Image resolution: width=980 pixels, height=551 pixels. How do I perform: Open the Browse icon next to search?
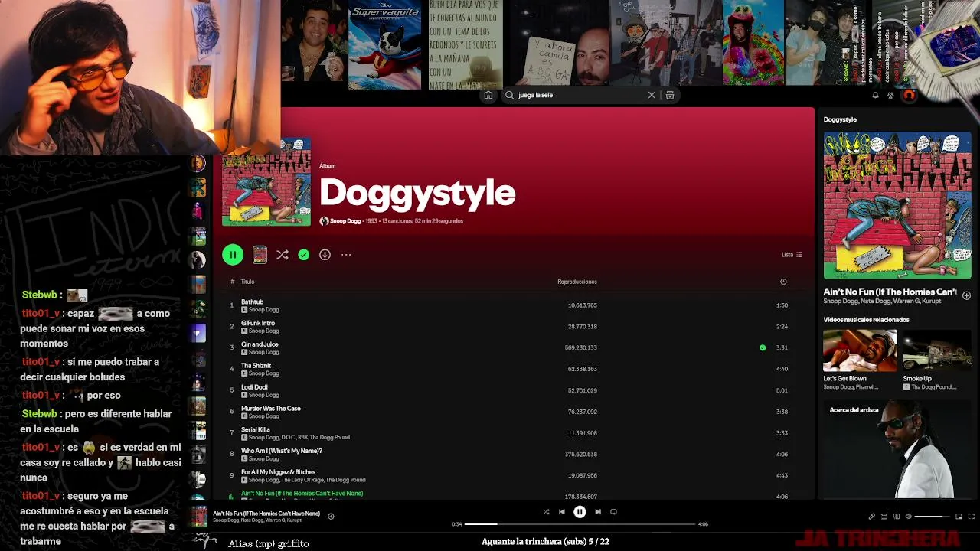click(x=670, y=95)
